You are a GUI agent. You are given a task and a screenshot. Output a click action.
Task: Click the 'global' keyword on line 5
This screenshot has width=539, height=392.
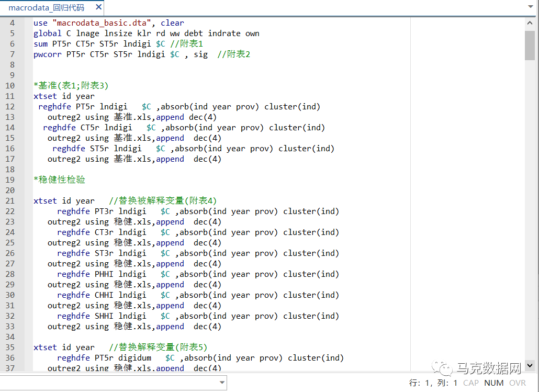tap(48, 33)
